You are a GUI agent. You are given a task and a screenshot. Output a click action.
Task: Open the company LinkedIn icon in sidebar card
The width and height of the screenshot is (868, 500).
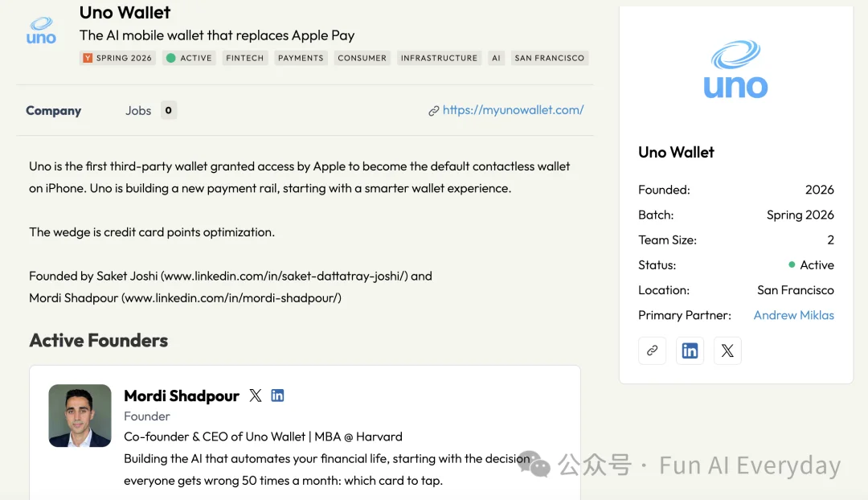690,350
